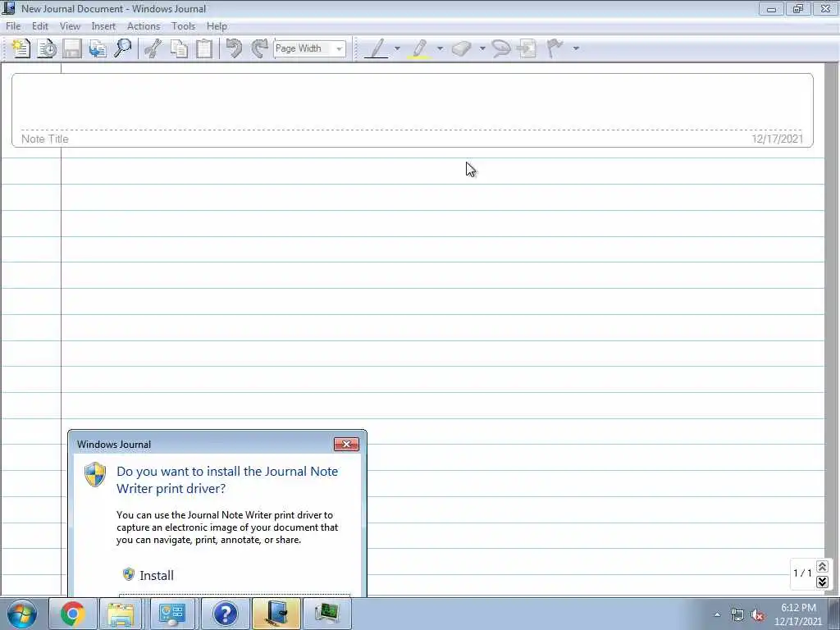Screen dimensions: 840x630
Task: Open Help and Support taskbar icon
Action: (225, 614)
